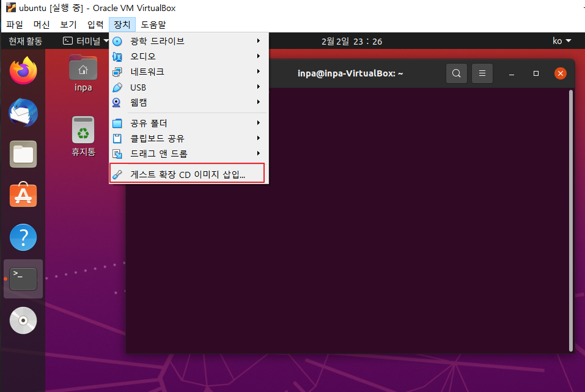The image size is (585, 392).
Task: Click the terminal title inpa@inpa-VirtualBox
Action: point(350,73)
